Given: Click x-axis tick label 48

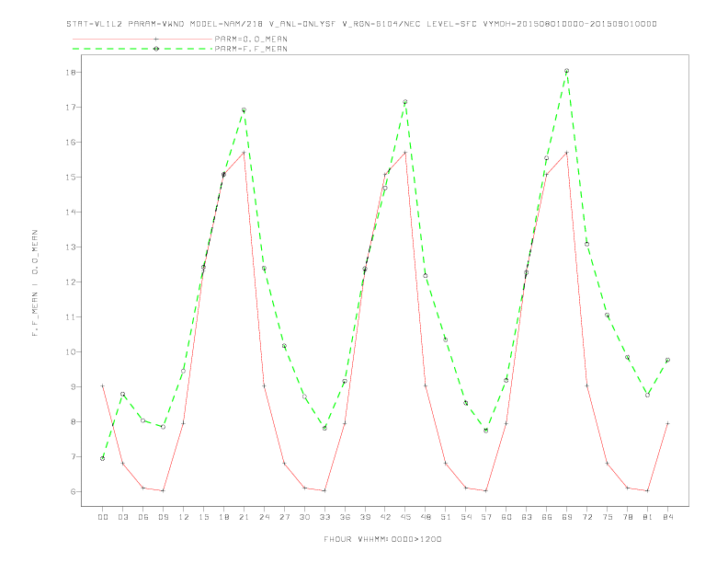Looking at the screenshot, I should tap(426, 517).
